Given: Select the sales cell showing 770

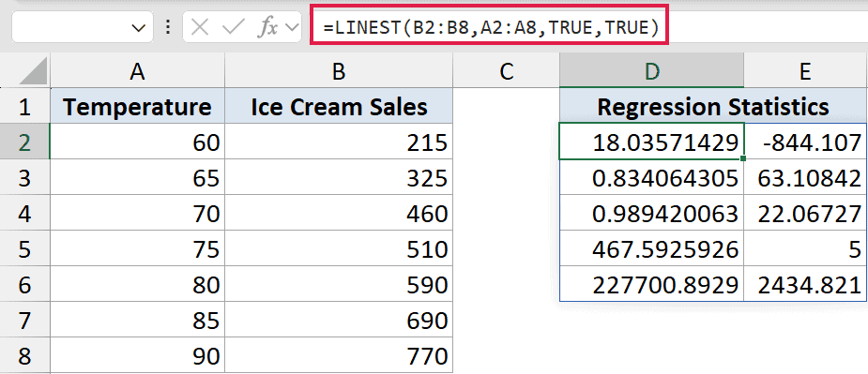Looking at the screenshot, I should tap(339, 355).
